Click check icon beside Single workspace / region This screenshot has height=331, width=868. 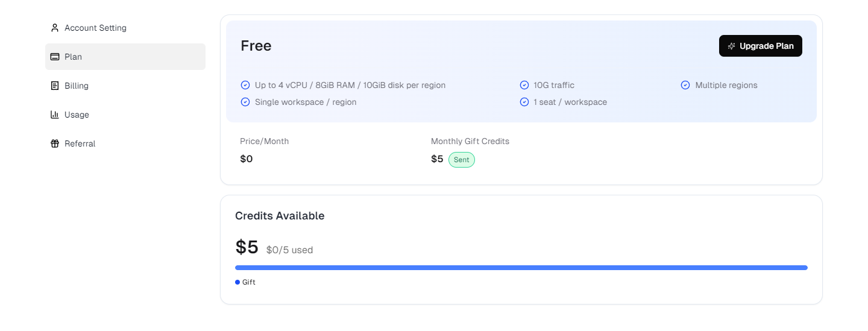(245, 102)
